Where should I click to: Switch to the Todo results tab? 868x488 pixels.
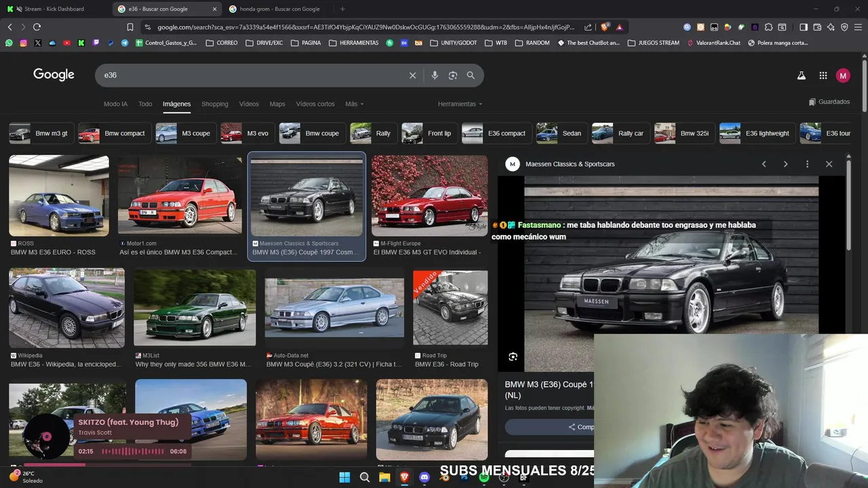click(145, 104)
